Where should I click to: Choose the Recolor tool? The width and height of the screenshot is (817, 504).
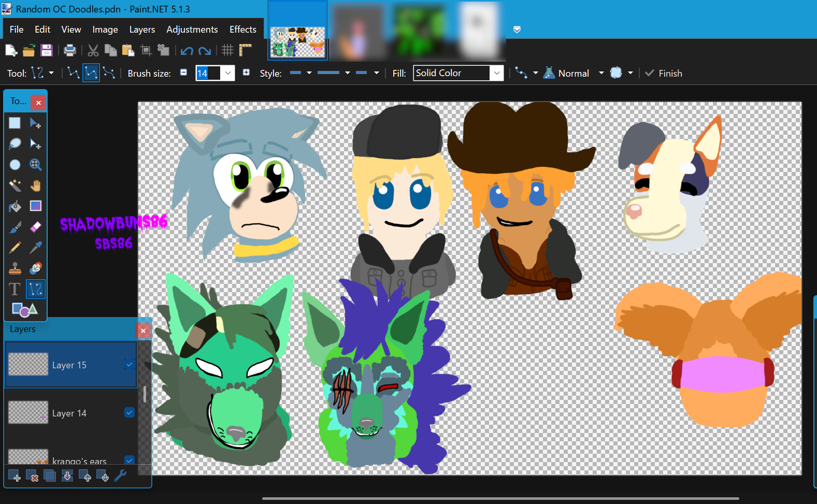(x=35, y=268)
